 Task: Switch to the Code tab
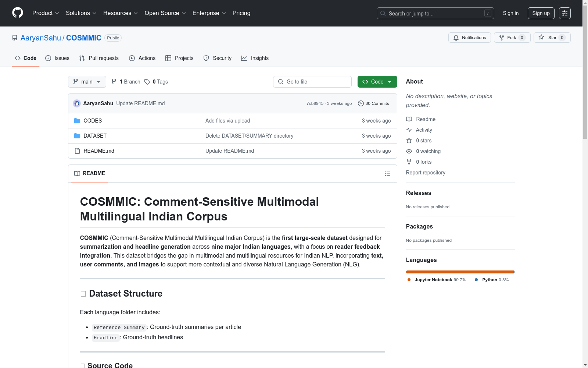tap(26, 58)
